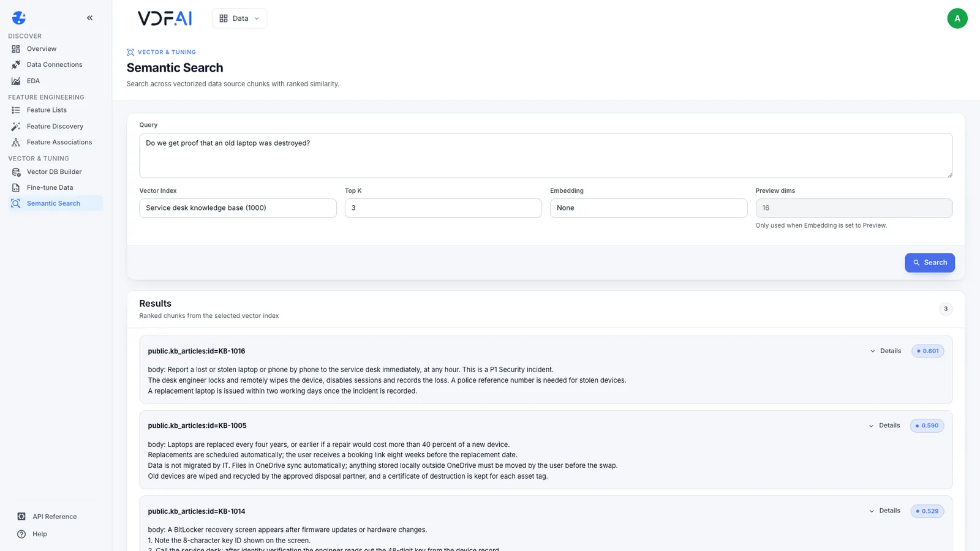Click result title public.kb_articles:id=KB-1005
Image resolution: width=980 pixels, height=551 pixels.
pyautogui.click(x=197, y=425)
